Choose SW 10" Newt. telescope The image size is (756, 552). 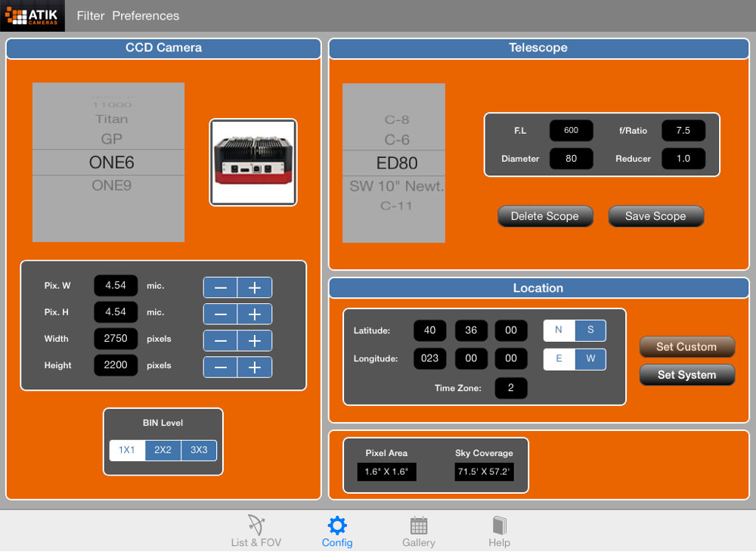396,186
